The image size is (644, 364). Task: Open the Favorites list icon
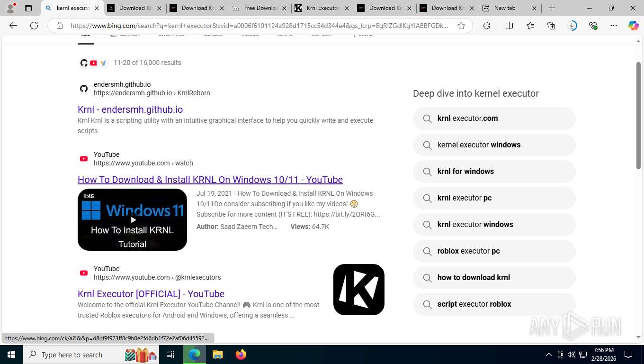(x=530, y=26)
